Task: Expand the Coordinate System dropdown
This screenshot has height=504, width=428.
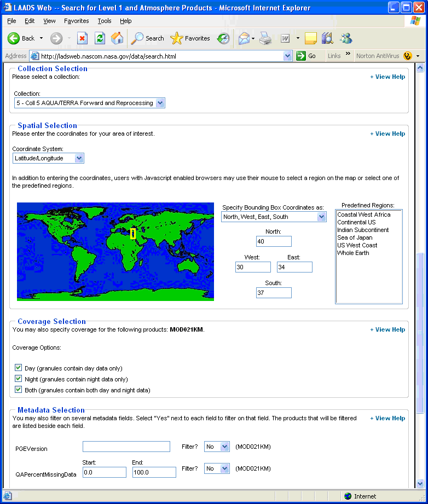Action: [48, 158]
